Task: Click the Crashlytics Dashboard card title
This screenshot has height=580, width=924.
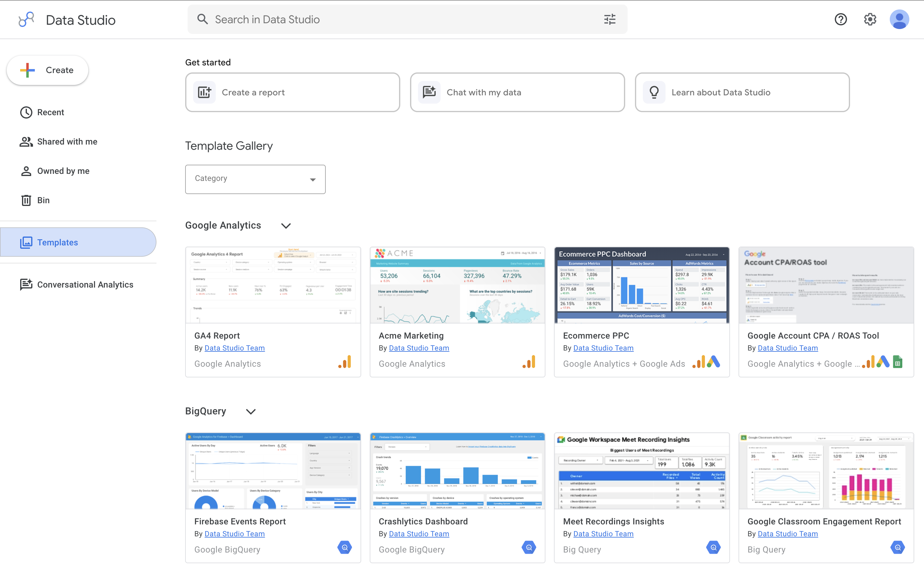Action: pyautogui.click(x=423, y=521)
